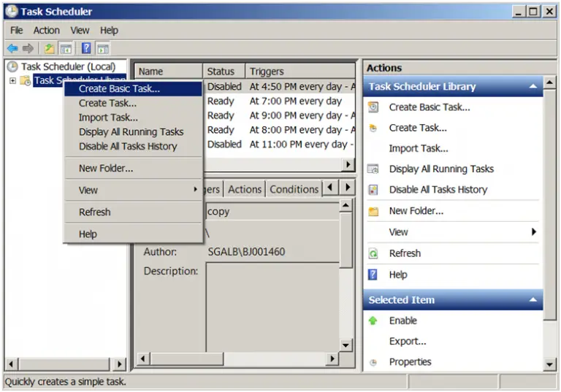Viewport: 561px width, 392px height.
Task: Click Create Task... in the Actions pane
Action: tap(418, 128)
